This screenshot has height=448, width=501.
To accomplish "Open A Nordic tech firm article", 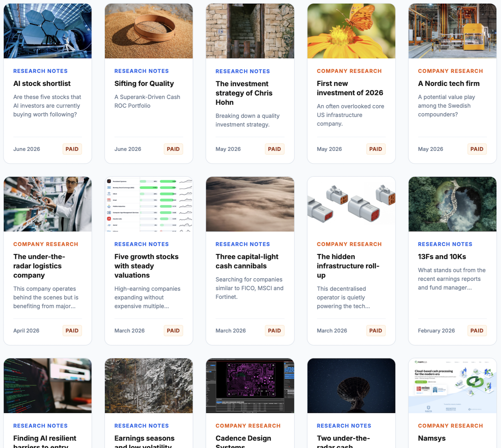I will 449,83.
